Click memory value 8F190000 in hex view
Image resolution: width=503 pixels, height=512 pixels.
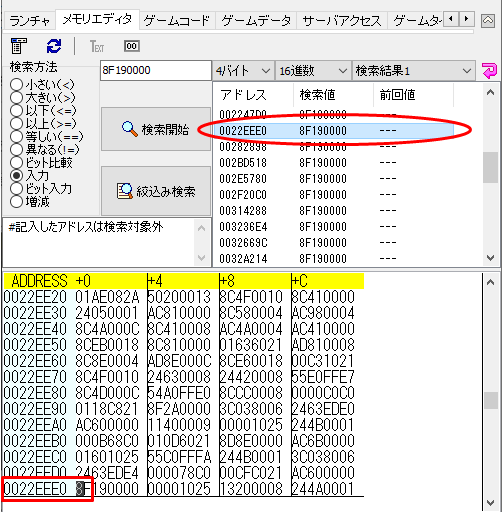[107, 489]
